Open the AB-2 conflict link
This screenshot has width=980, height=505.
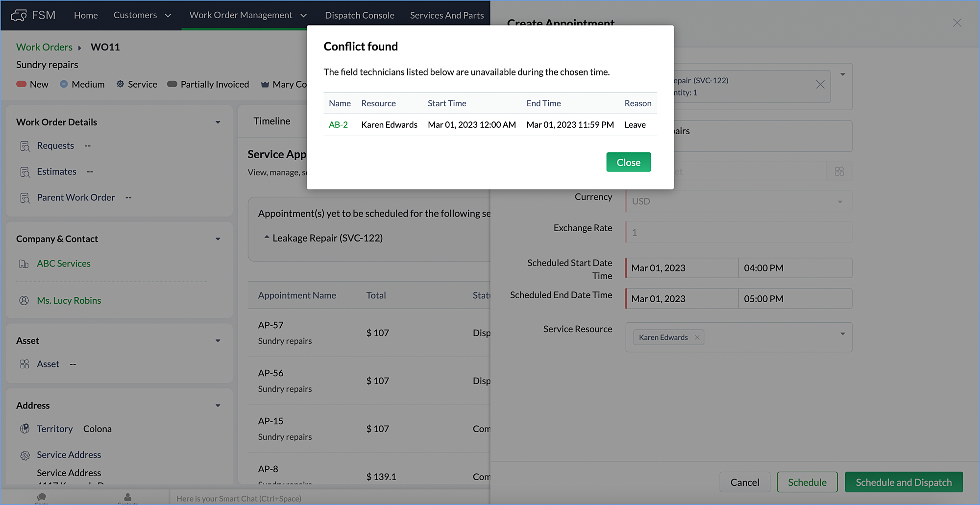[x=338, y=125]
